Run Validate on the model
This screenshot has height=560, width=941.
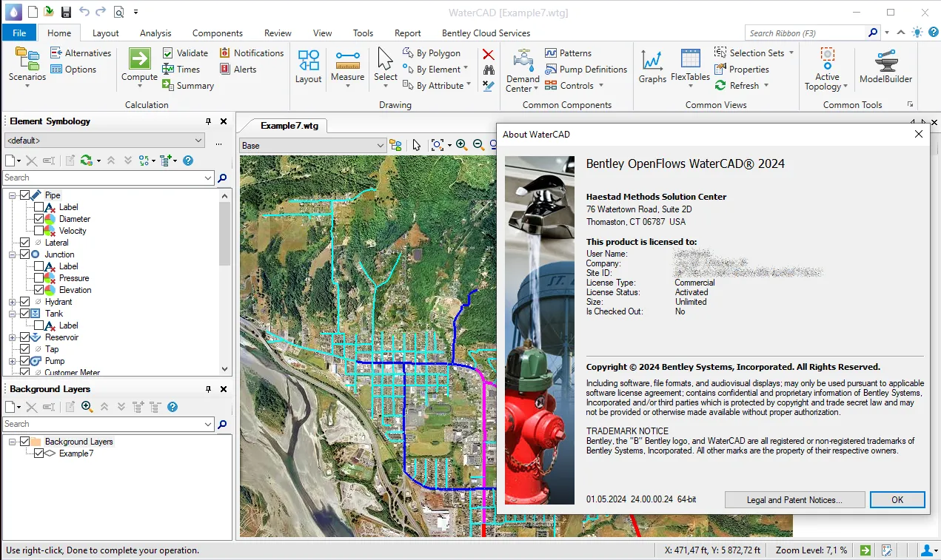coord(185,53)
